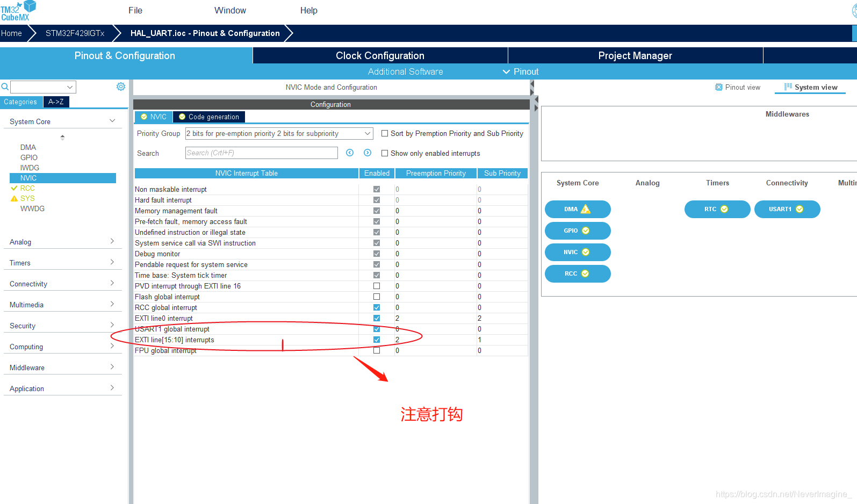This screenshot has width=857, height=504.
Task: Click the check icon on the RTC button
Action: [x=724, y=209]
